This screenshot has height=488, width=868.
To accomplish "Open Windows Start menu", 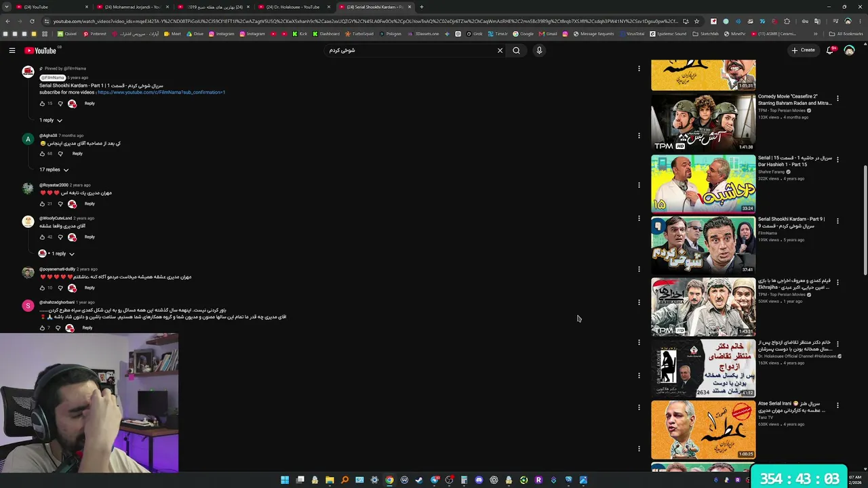I will 285,480.
